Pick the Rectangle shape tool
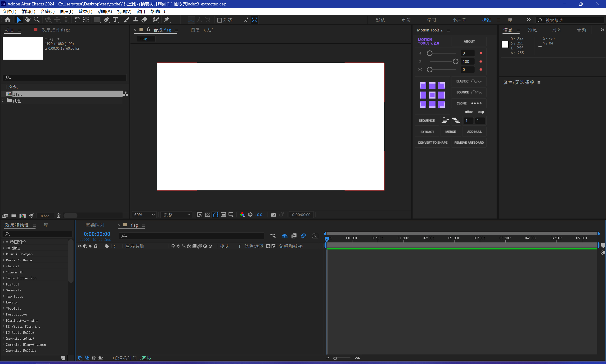The width and height of the screenshot is (606, 364). [97, 20]
